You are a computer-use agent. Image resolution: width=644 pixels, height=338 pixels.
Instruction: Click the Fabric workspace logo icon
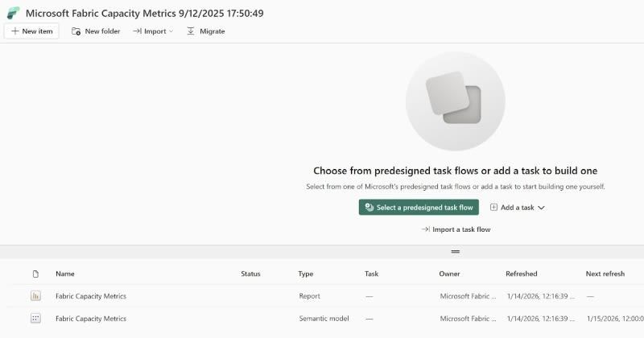[x=13, y=13]
